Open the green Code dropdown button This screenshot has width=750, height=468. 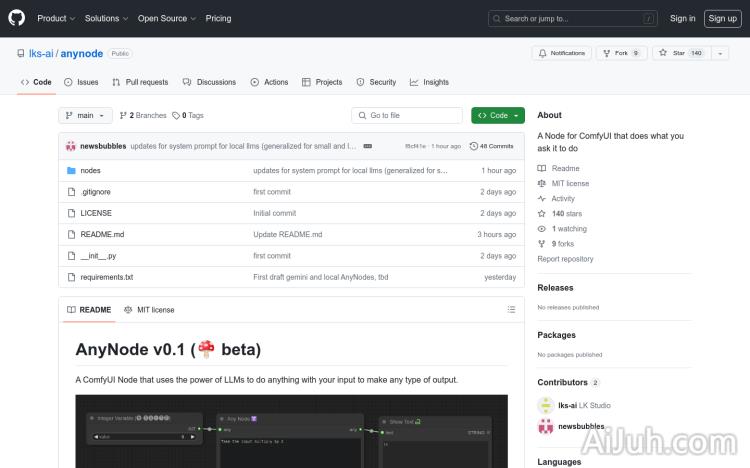[x=498, y=115]
